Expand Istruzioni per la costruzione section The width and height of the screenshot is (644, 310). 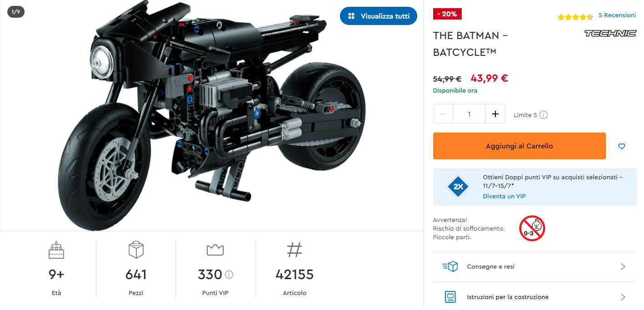[x=535, y=297]
